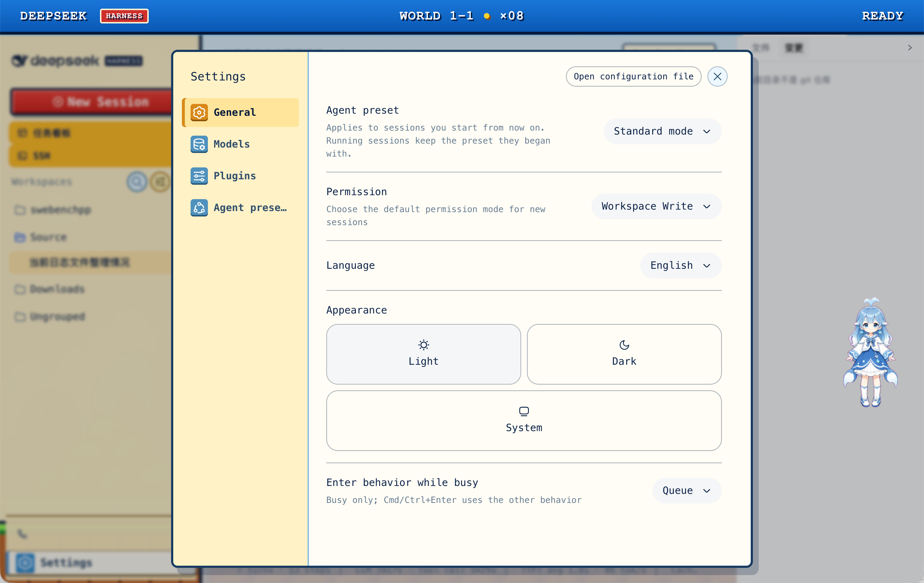Close the Settings dialog with the X
This screenshot has width=924, height=583.
(717, 77)
